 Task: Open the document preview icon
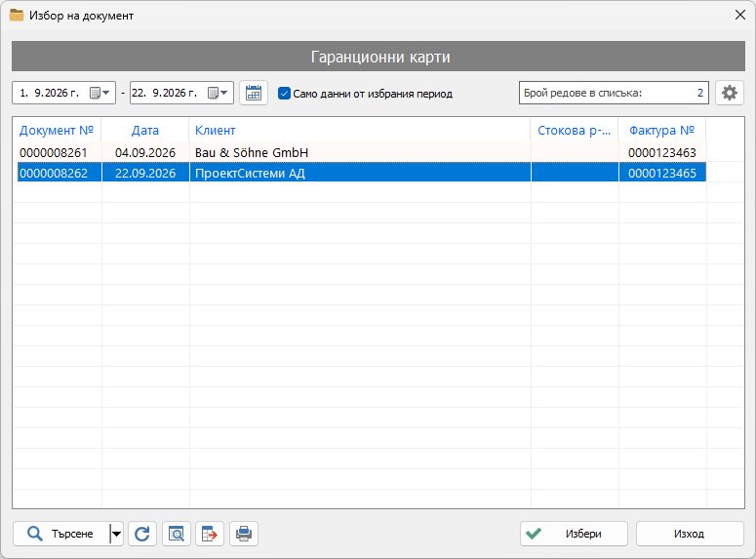(x=177, y=534)
